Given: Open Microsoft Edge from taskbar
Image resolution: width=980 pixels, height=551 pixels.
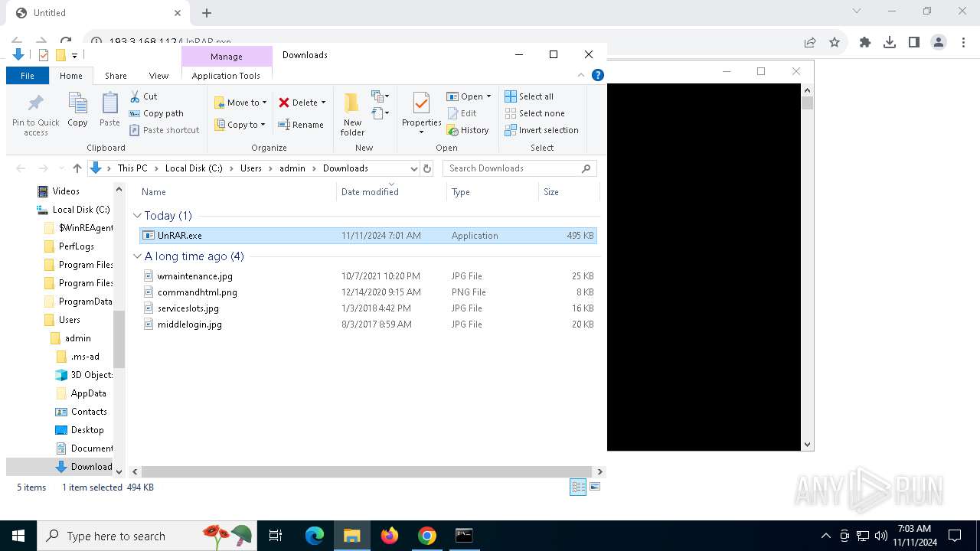Looking at the screenshot, I should 315,536.
